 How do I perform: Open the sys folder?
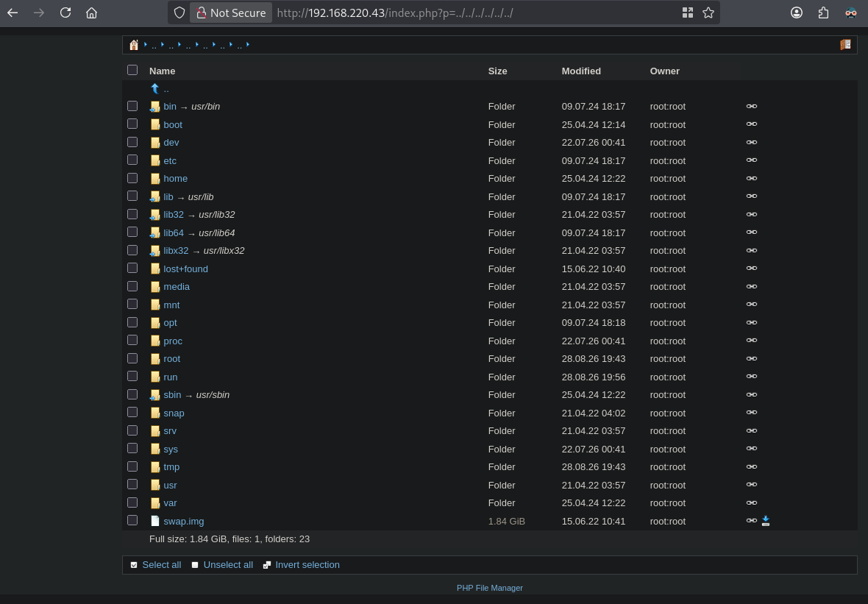pos(171,449)
